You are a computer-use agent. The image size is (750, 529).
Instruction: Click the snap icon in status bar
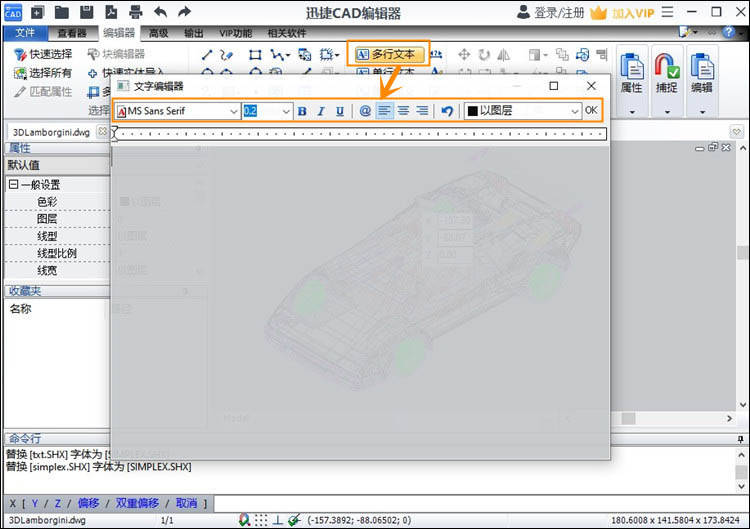(244, 520)
